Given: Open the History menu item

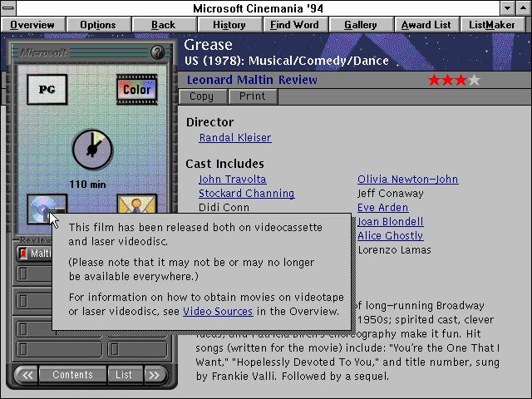Looking at the screenshot, I should point(229,25).
